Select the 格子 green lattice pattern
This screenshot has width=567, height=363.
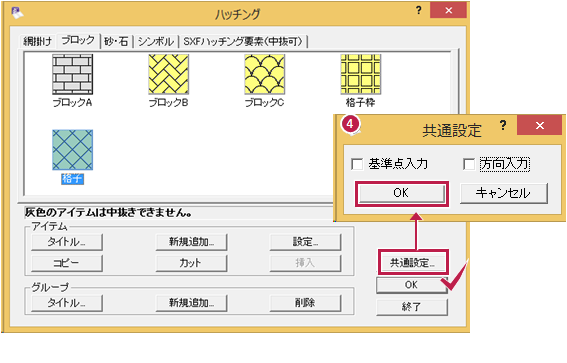[72, 150]
